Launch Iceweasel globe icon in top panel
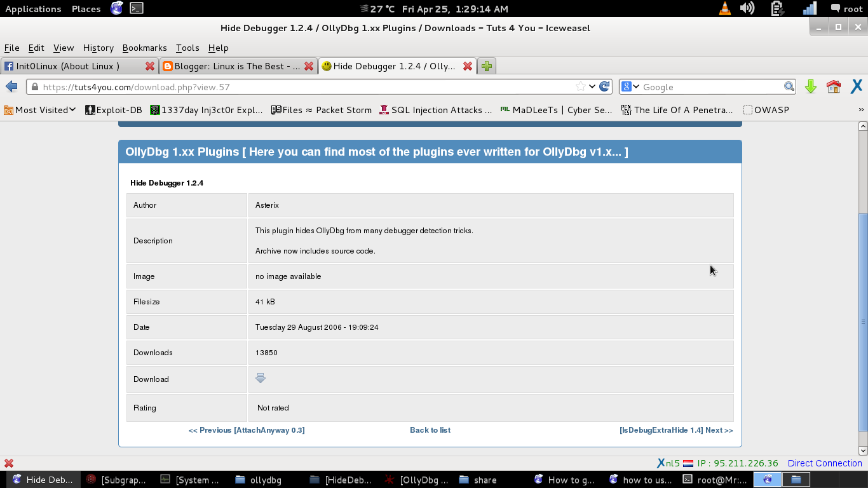 point(116,8)
